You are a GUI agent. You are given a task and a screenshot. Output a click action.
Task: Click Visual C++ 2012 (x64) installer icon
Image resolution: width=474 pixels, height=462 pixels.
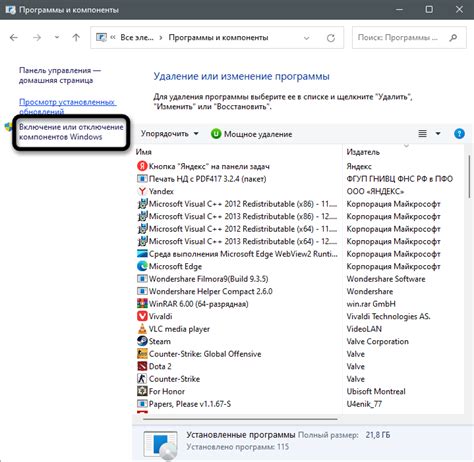pos(142,229)
